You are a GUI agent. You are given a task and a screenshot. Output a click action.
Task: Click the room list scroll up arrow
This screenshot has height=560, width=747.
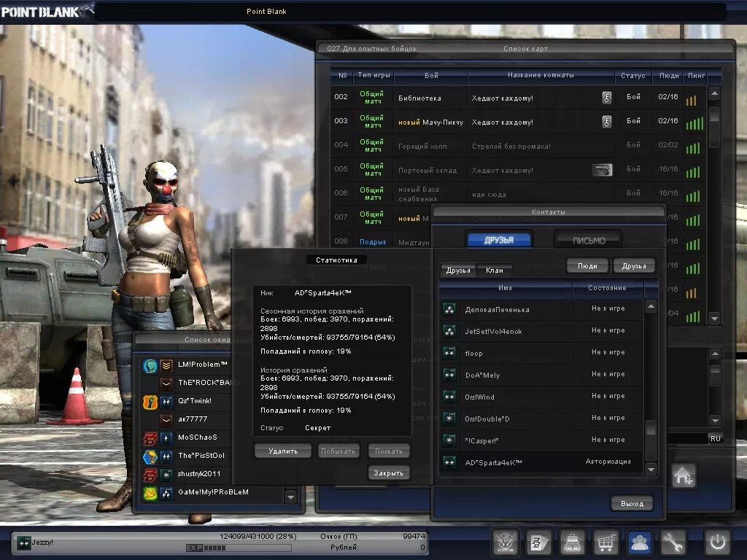click(x=715, y=94)
